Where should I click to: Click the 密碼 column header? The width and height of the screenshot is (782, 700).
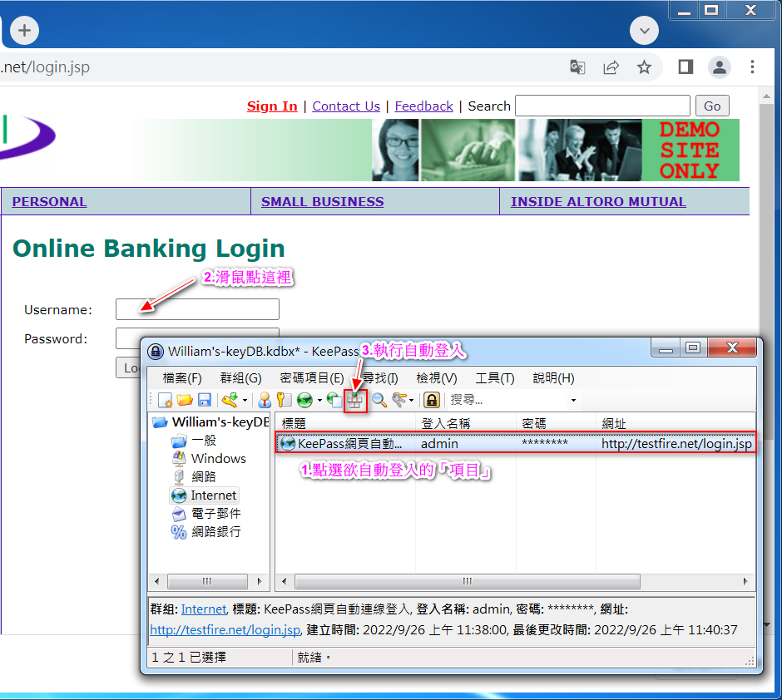(x=556, y=423)
